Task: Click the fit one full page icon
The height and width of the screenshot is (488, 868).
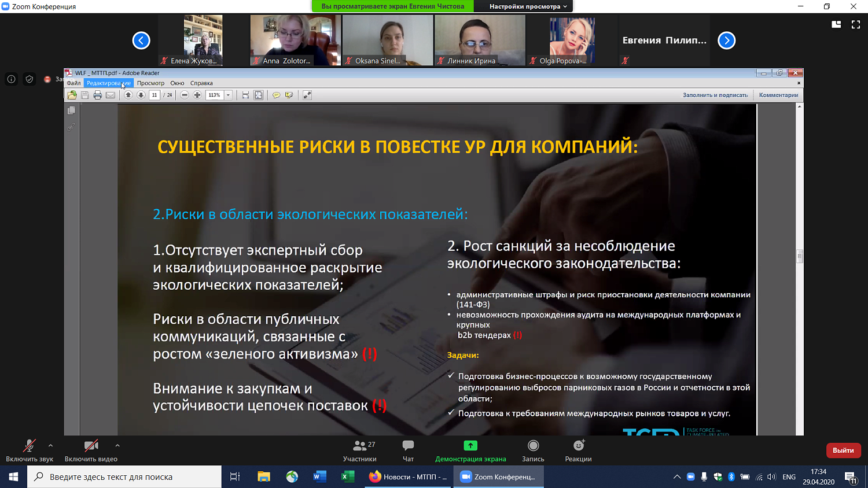Action: pos(259,95)
